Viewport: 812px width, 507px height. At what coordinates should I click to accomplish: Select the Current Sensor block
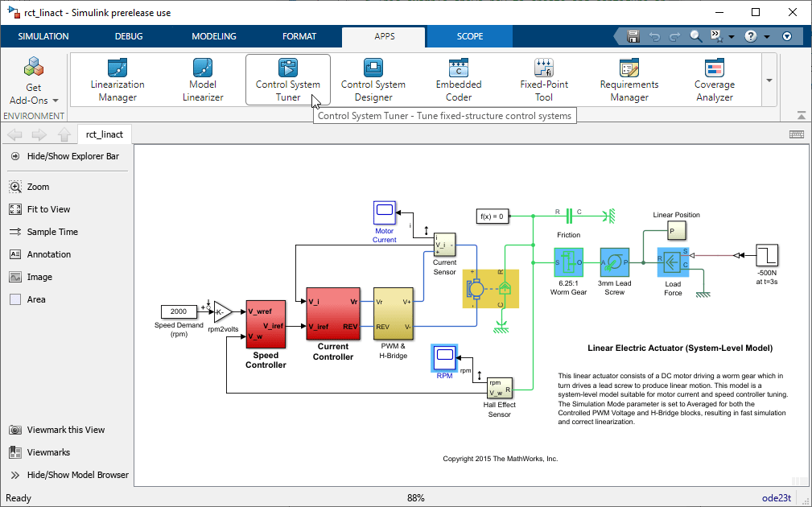click(444, 245)
